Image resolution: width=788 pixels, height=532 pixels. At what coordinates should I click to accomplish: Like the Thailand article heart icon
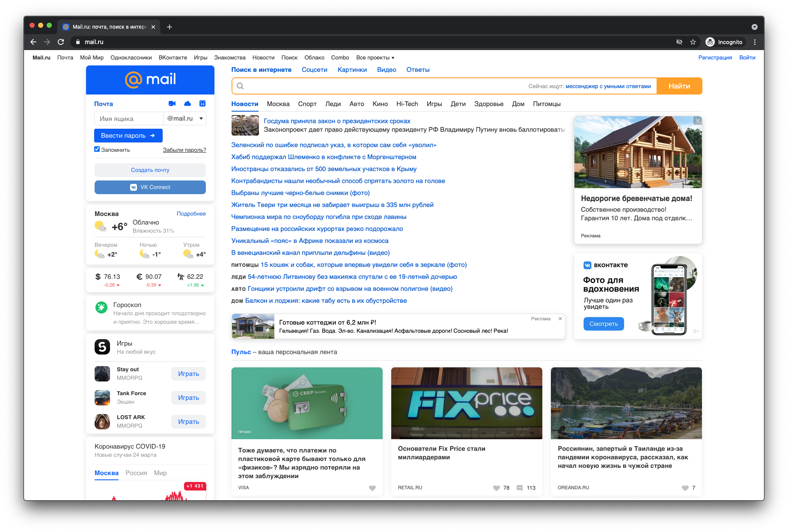point(685,488)
